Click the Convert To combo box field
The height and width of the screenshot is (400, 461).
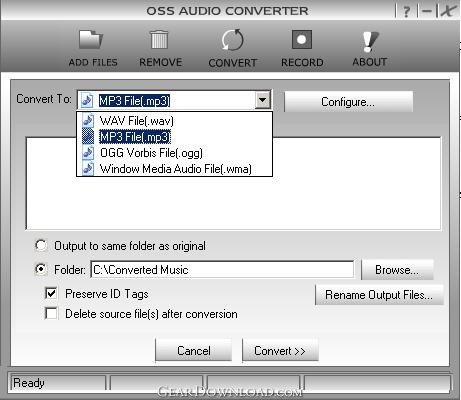[175, 100]
